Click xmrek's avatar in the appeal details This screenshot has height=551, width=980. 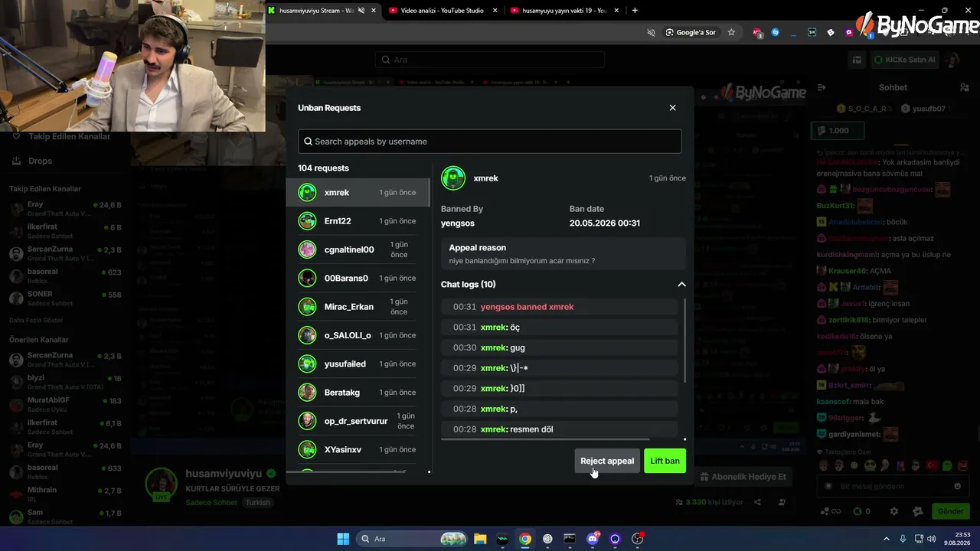(453, 178)
